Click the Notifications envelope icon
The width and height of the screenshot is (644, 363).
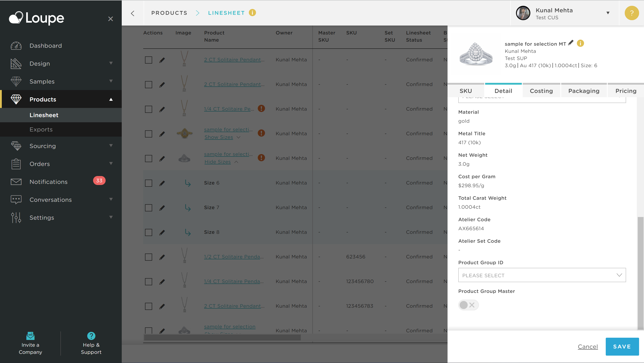click(16, 182)
